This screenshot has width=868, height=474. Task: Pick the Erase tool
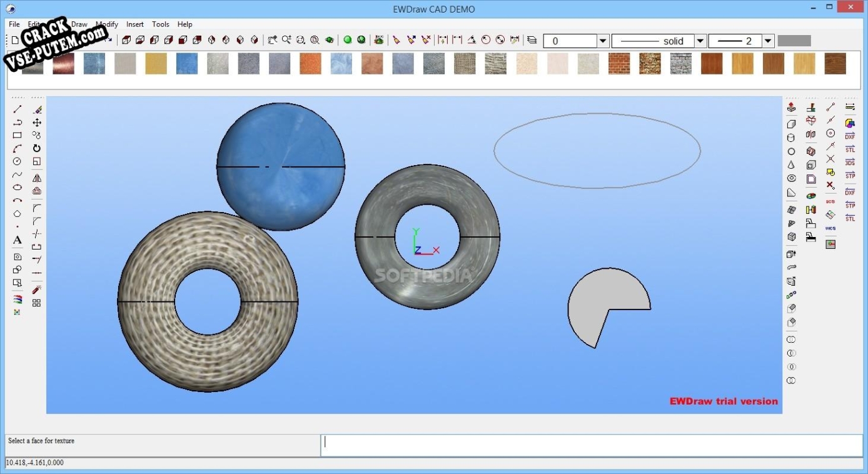37,109
